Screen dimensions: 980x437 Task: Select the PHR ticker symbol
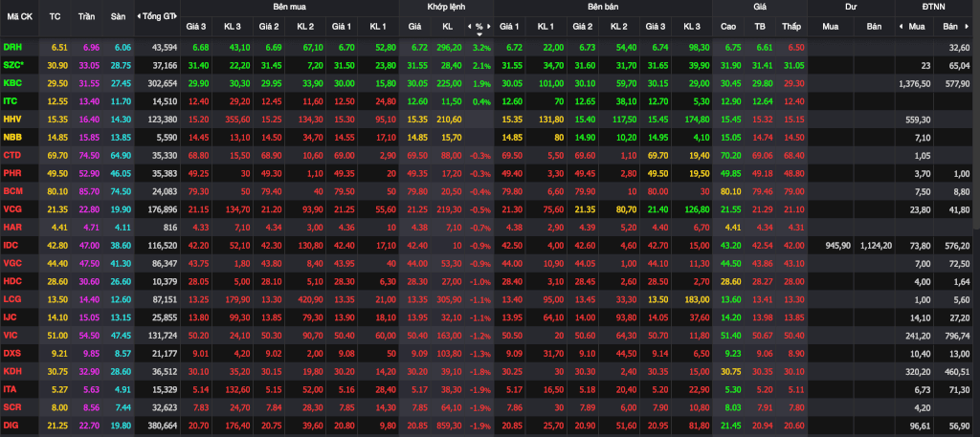click(x=11, y=173)
